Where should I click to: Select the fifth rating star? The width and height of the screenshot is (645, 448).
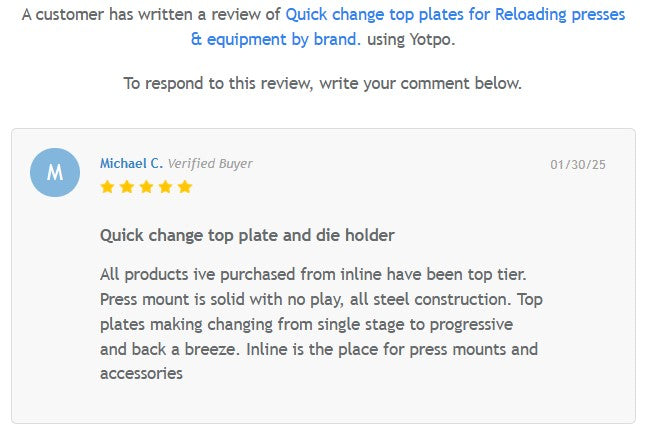[x=185, y=187]
